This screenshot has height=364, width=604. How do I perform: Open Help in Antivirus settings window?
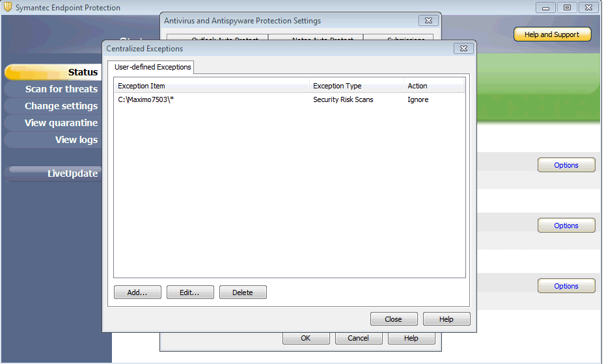(x=411, y=338)
